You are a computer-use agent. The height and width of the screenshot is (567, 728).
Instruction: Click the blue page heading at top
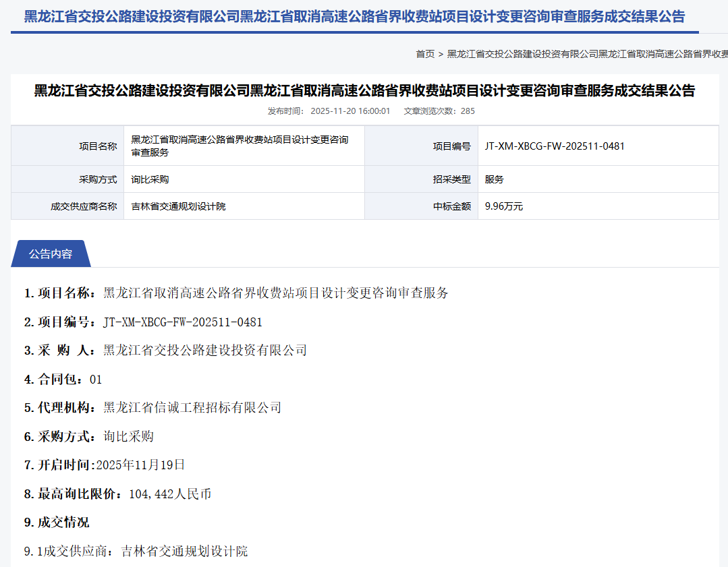[x=354, y=17]
